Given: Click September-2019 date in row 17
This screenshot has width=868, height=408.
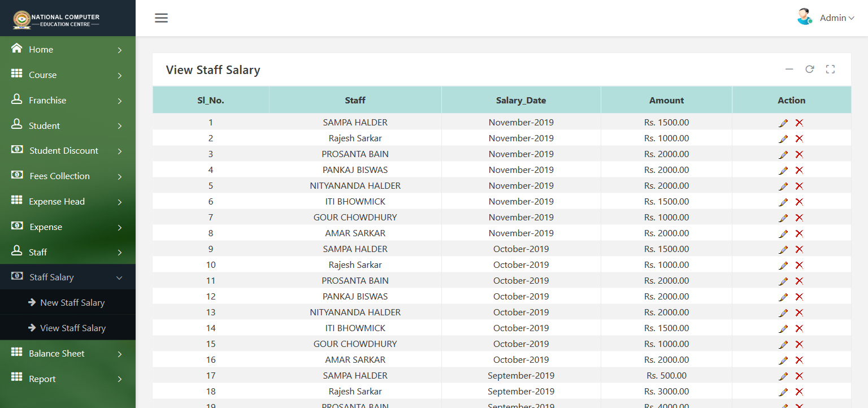Looking at the screenshot, I should pyautogui.click(x=521, y=376).
